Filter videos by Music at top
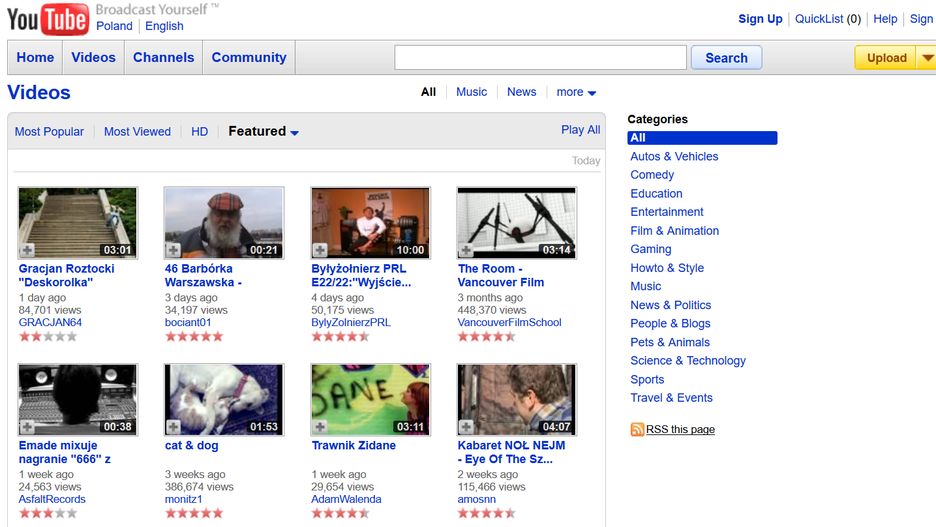This screenshot has height=527, width=936. [472, 92]
